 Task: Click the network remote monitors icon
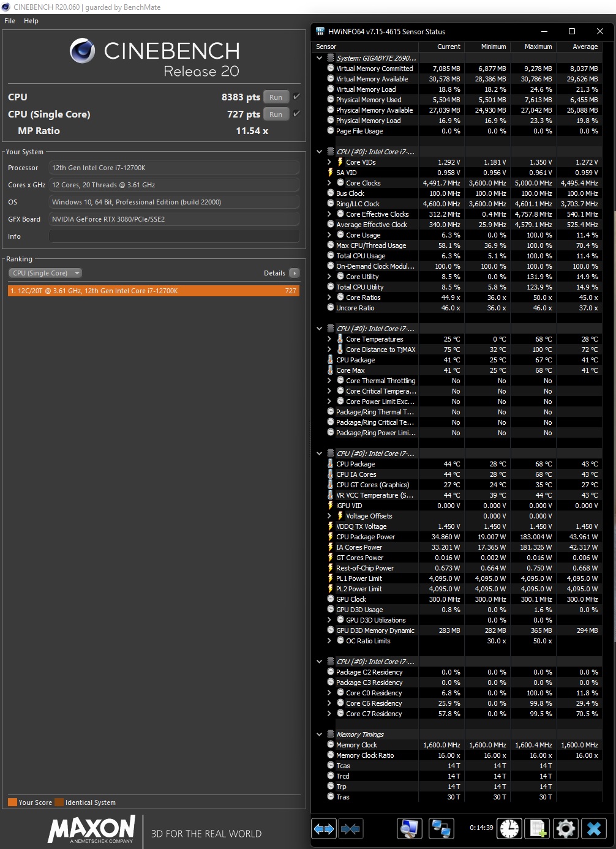(441, 829)
